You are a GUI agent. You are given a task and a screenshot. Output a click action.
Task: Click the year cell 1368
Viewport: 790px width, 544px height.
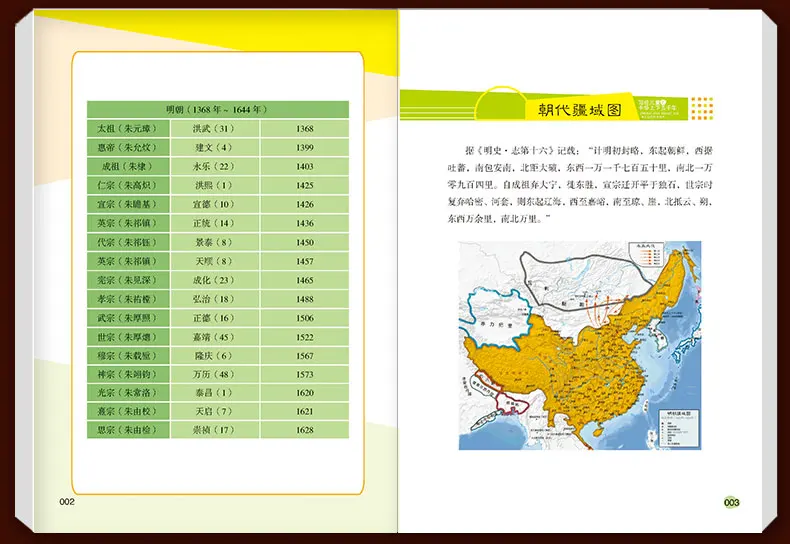[304, 128]
